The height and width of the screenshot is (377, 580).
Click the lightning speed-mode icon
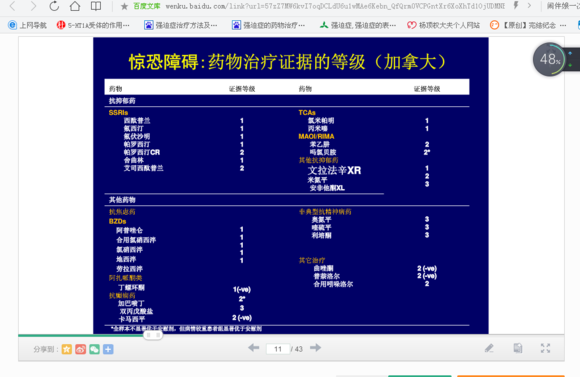(x=516, y=6)
